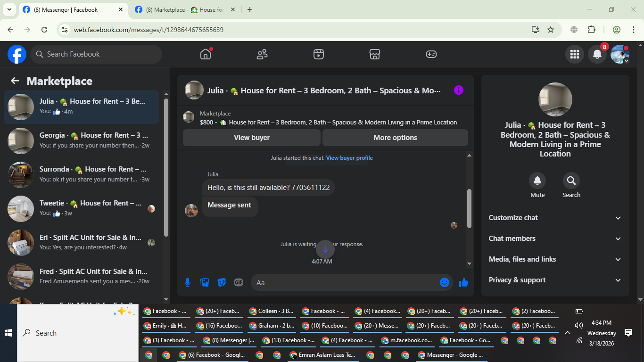Open the Video (Watch) icon
644x362 pixels.
point(319,54)
